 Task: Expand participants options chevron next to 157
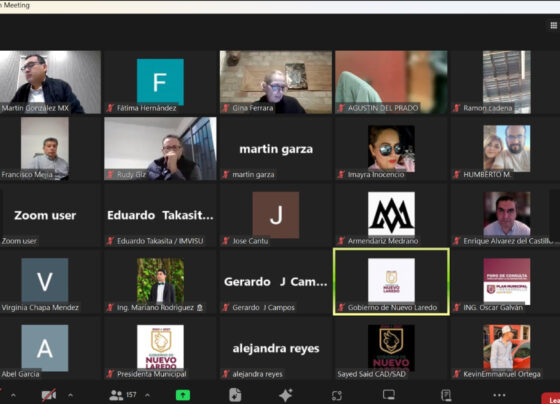[x=147, y=395]
